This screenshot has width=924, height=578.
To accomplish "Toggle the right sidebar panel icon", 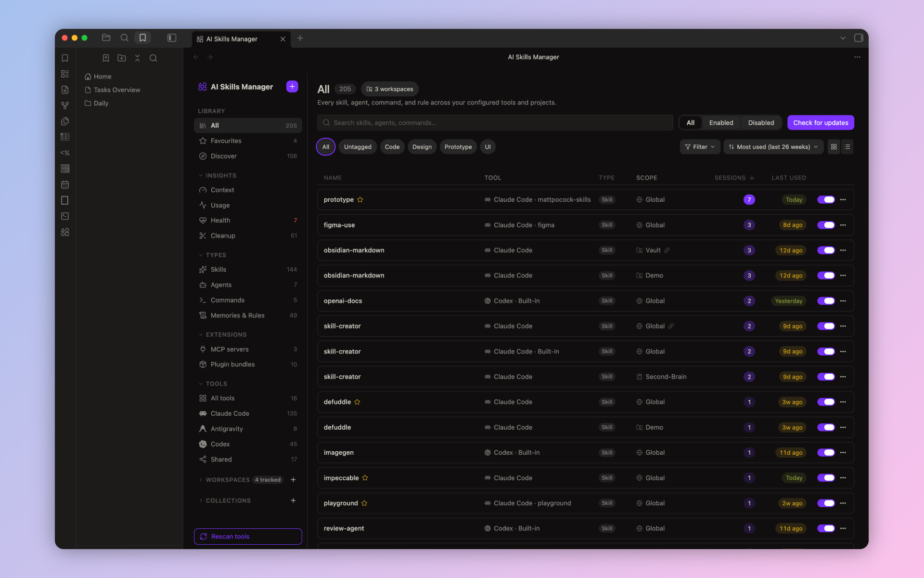I will coord(859,38).
